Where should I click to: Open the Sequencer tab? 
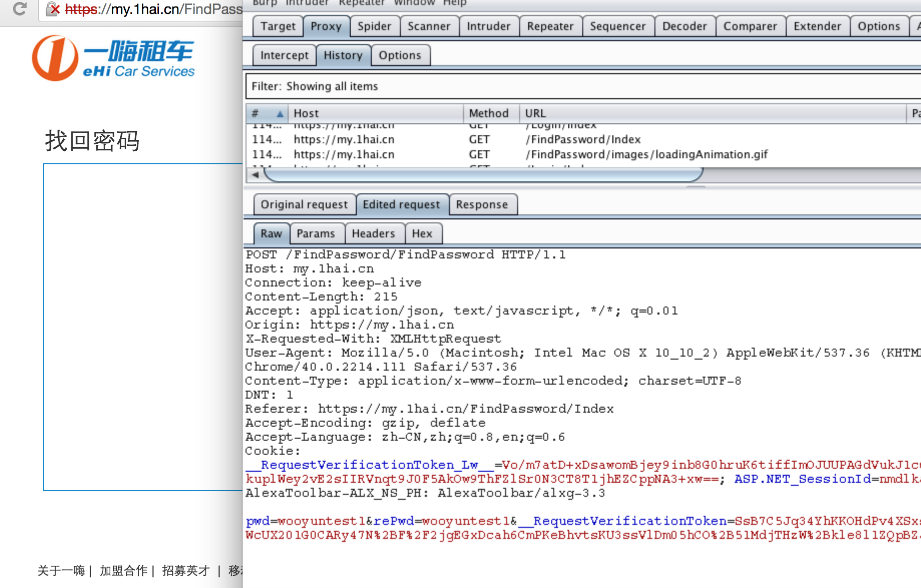click(x=618, y=26)
